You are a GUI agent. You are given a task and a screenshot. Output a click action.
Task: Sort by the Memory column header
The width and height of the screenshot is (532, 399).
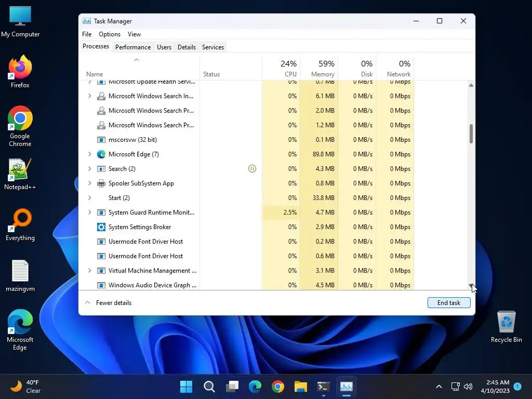[x=319, y=68]
